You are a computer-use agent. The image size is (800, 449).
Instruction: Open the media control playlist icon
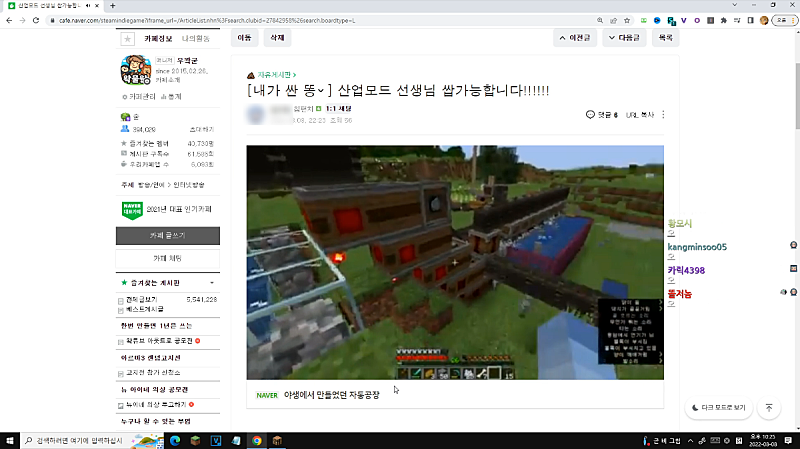[737, 20]
